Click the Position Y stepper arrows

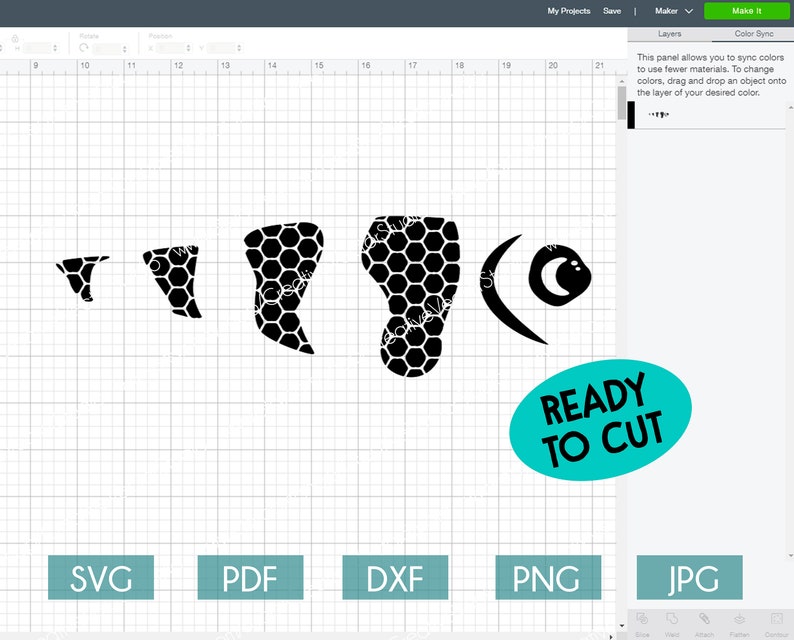(x=239, y=48)
